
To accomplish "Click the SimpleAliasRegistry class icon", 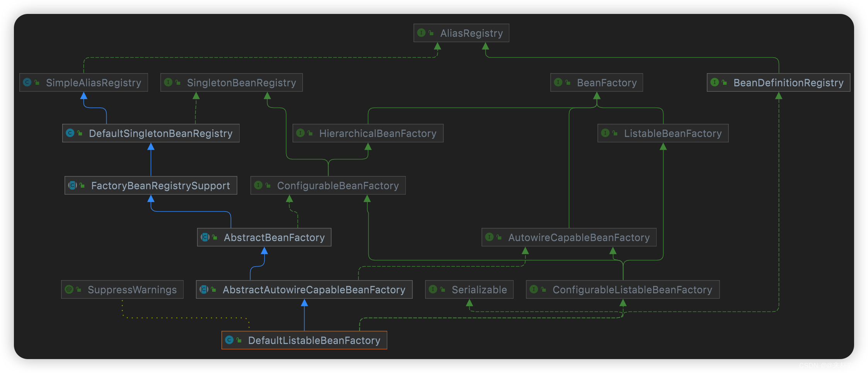I will [27, 82].
